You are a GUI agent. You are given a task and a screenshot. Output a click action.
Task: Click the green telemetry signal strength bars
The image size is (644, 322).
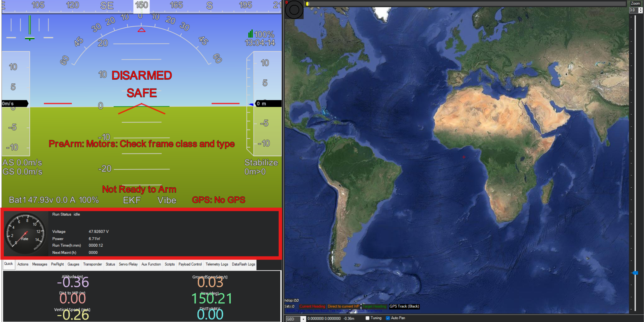point(250,34)
